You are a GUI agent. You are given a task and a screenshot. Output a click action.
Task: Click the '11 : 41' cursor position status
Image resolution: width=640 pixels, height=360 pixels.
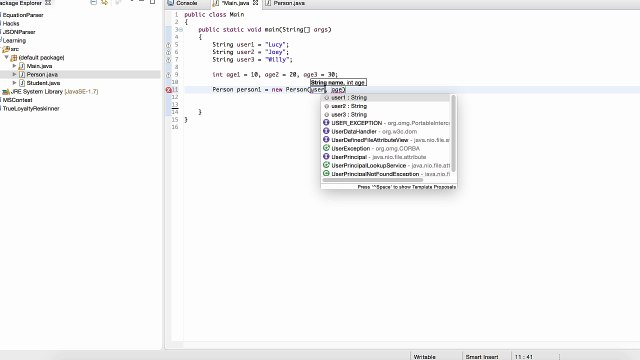[524, 357]
